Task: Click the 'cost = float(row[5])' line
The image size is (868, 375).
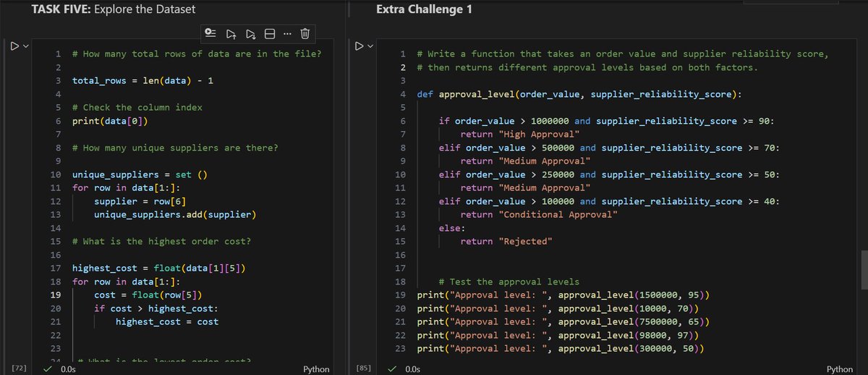Action: (148, 295)
